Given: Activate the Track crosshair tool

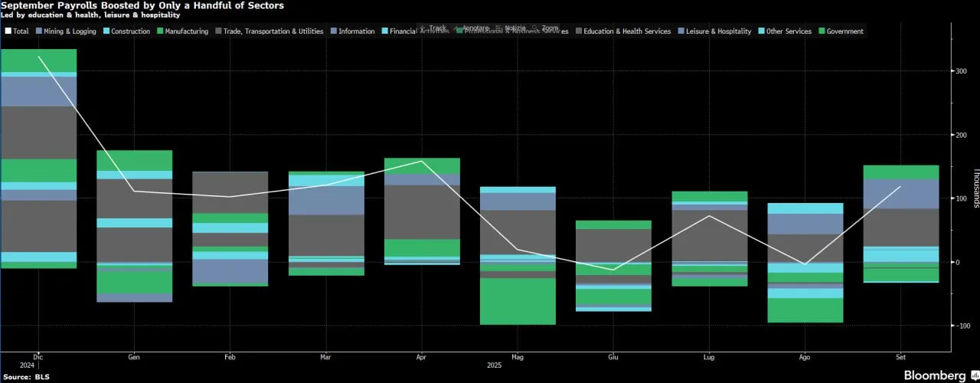Looking at the screenshot, I should [433, 28].
